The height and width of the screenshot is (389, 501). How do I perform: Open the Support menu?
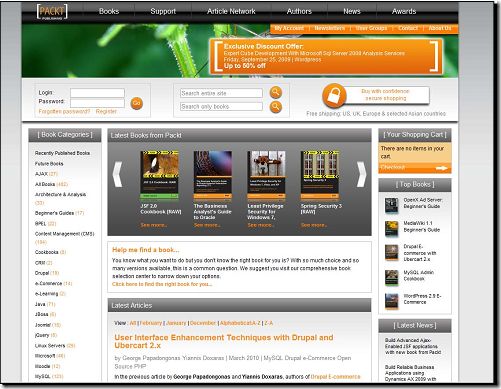(x=163, y=11)
